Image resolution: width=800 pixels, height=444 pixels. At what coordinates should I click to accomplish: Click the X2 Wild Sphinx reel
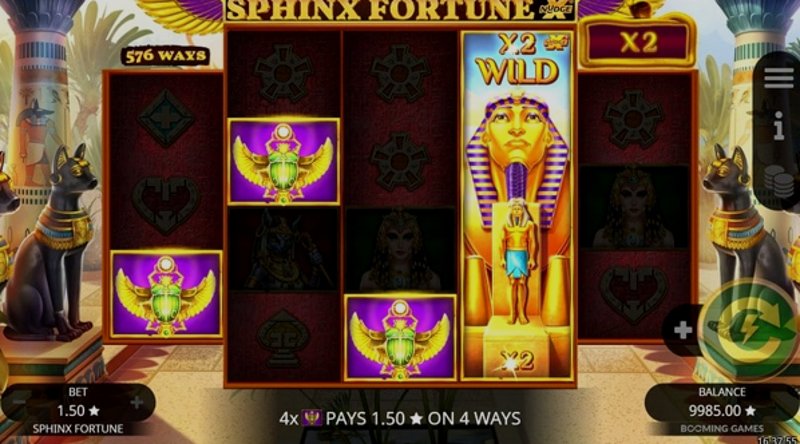point(518,205)
